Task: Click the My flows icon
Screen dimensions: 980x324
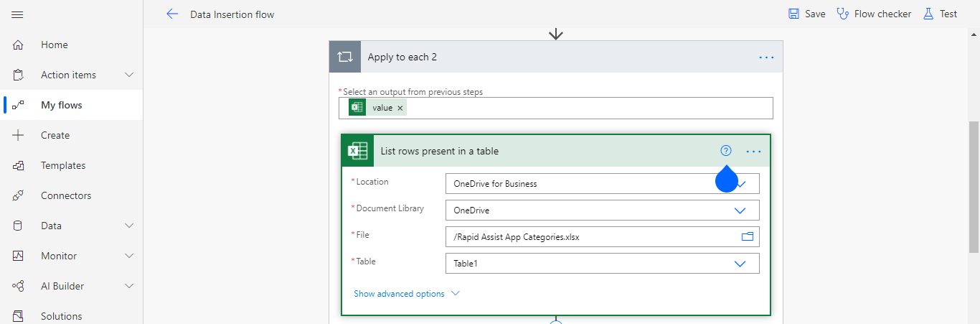Action: point(18,105)
